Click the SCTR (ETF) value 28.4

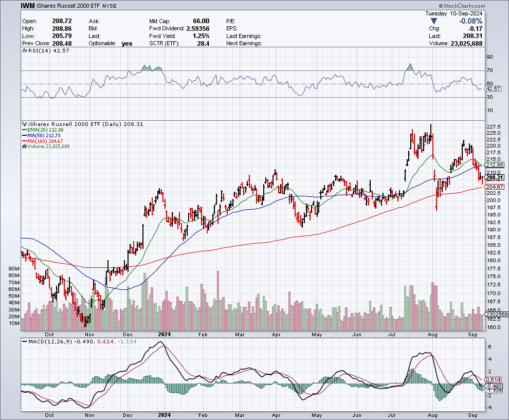[203, 44]
